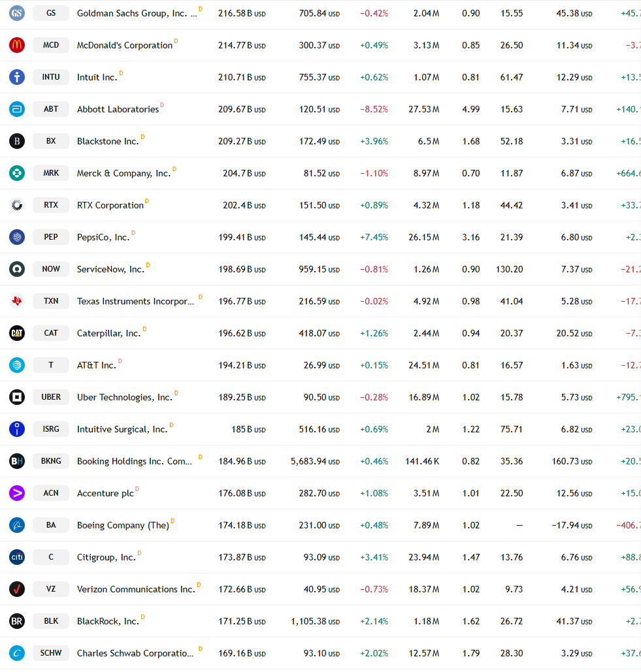Click the 216.58 B USD market cap
The image size is (641, 672).
242,13
